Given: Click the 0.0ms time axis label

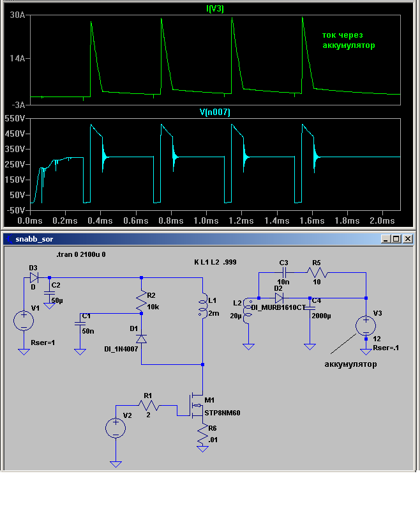Looking at the screenshot, I should pyautogui.click(x=30, y=221).
